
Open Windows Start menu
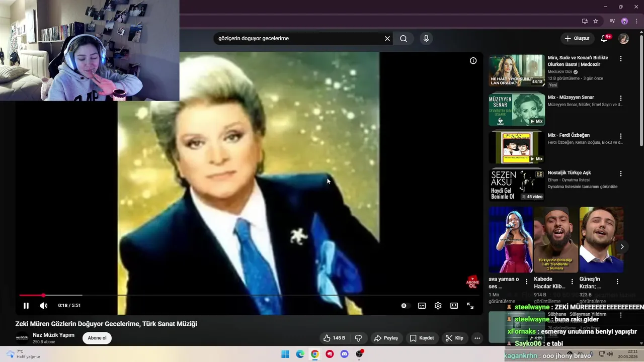[285, 354]
